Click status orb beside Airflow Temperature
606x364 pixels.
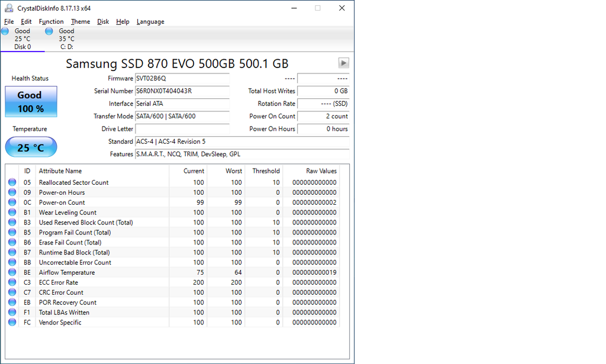(12, 272)
